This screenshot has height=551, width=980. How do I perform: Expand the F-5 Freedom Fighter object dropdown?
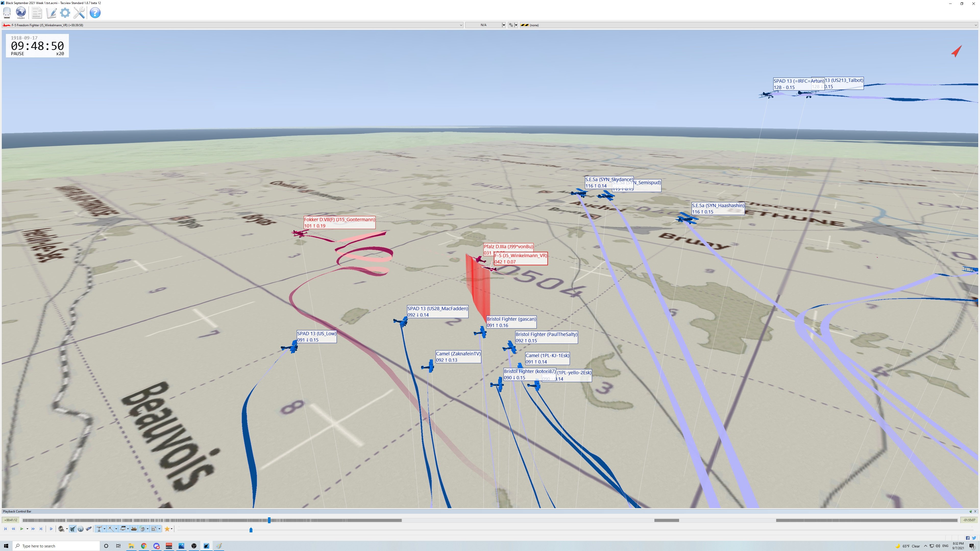[461, 25]
